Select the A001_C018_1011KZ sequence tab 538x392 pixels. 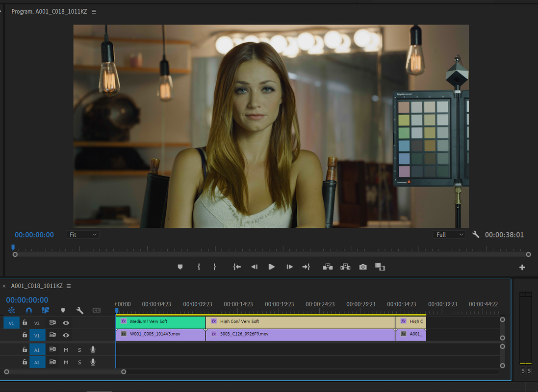(37, 286)
